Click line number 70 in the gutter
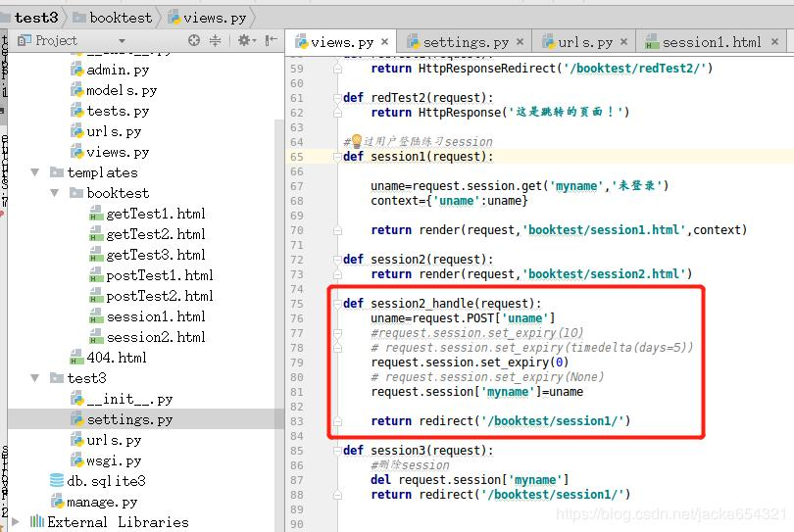 tap(297, 230)
